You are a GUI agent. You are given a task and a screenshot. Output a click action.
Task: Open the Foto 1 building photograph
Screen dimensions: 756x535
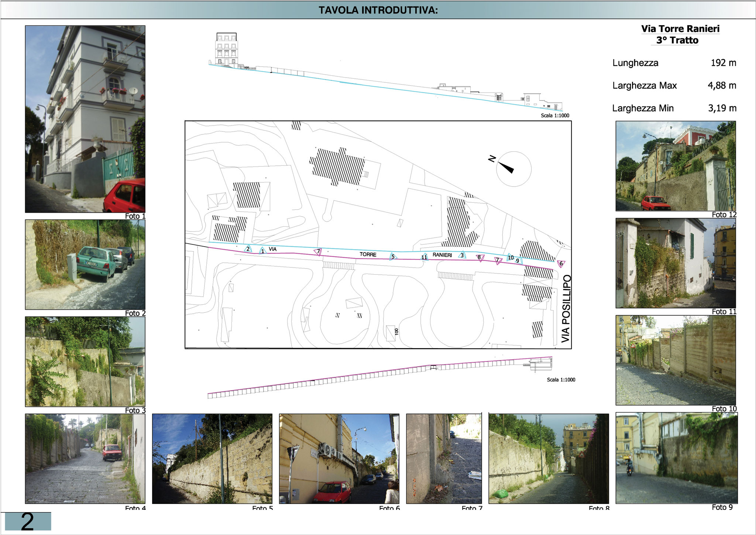pyautogui.click(x=85, y=119)
